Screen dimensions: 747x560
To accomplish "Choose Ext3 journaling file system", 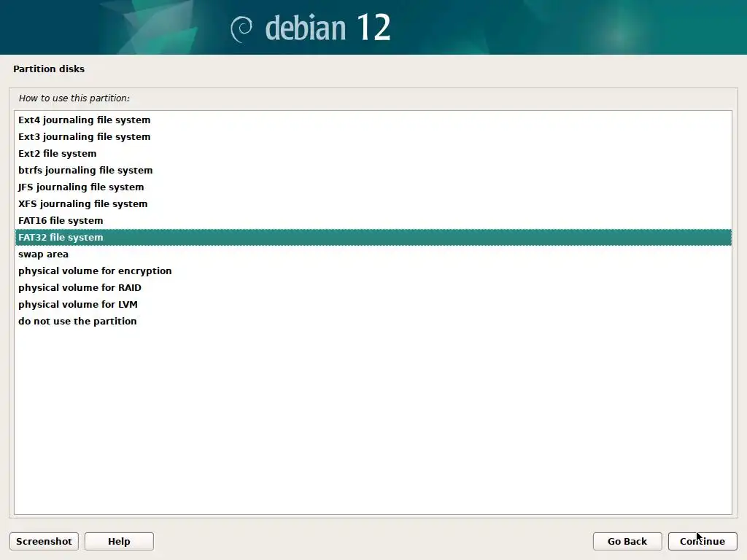I will coord(373,136).
